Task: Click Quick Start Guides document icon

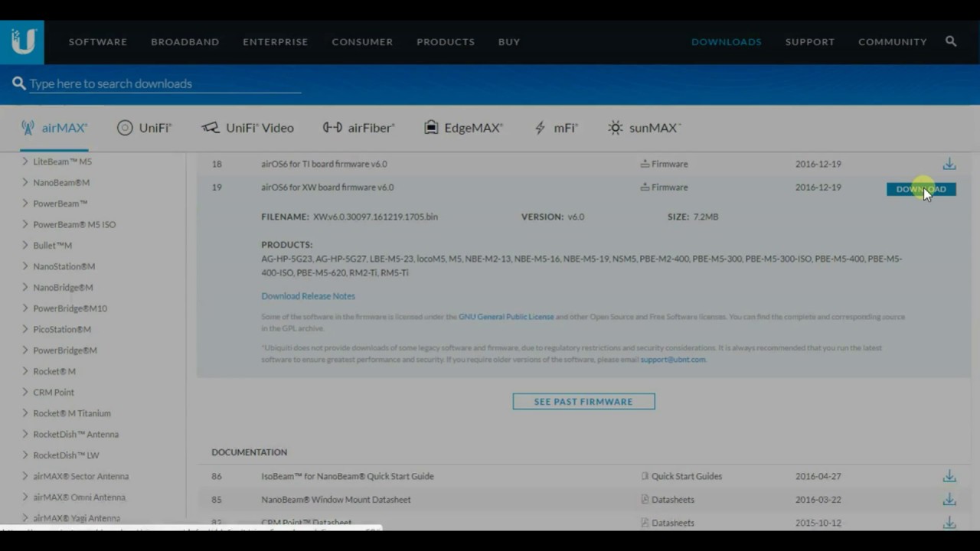Action: coord(645,476)
